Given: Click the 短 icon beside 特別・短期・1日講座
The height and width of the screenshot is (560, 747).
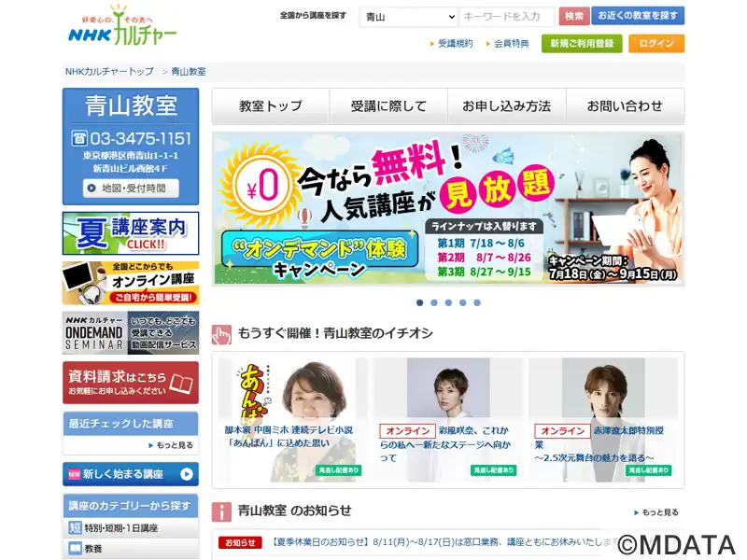Looking at the screenshot, I should coord(76,527).
